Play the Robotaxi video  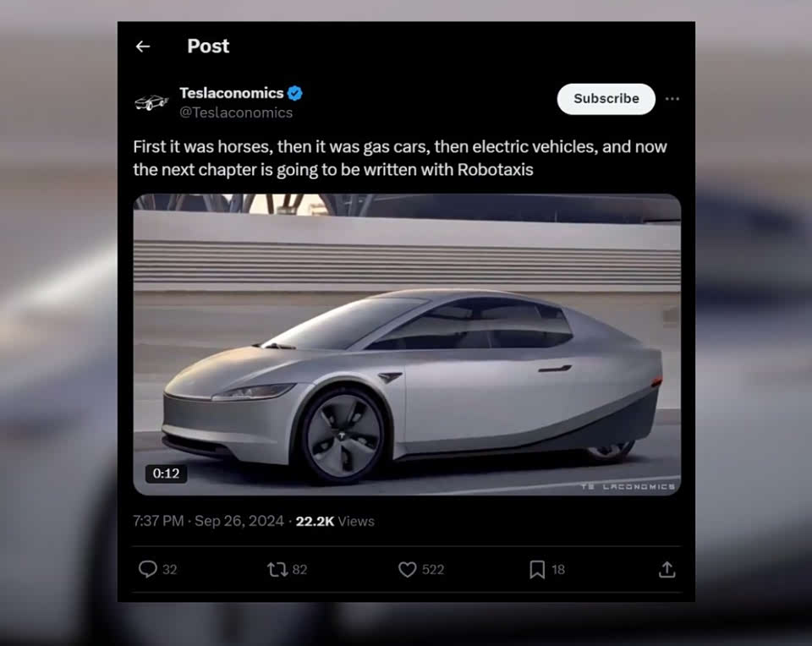[407, 345]
